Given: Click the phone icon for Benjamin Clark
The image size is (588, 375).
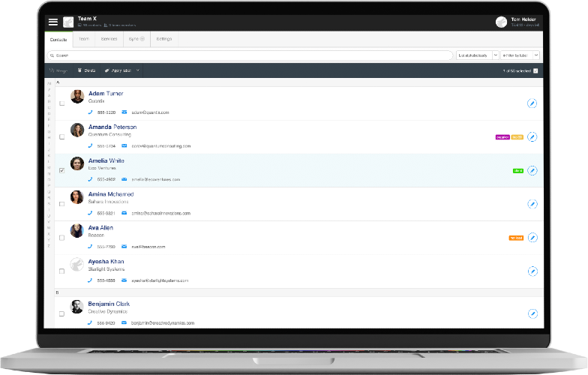Looking at the screenshot, I should pyautogui.click(x=90, y=322).
